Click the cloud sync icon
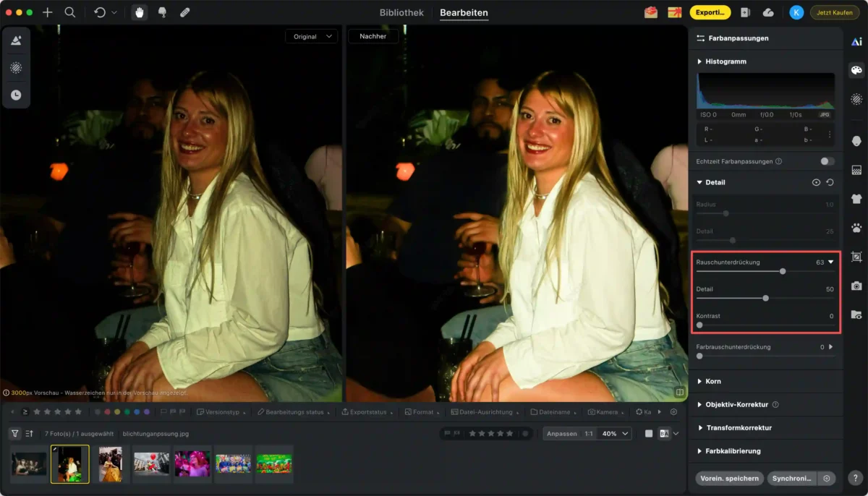 pos(768,12)
